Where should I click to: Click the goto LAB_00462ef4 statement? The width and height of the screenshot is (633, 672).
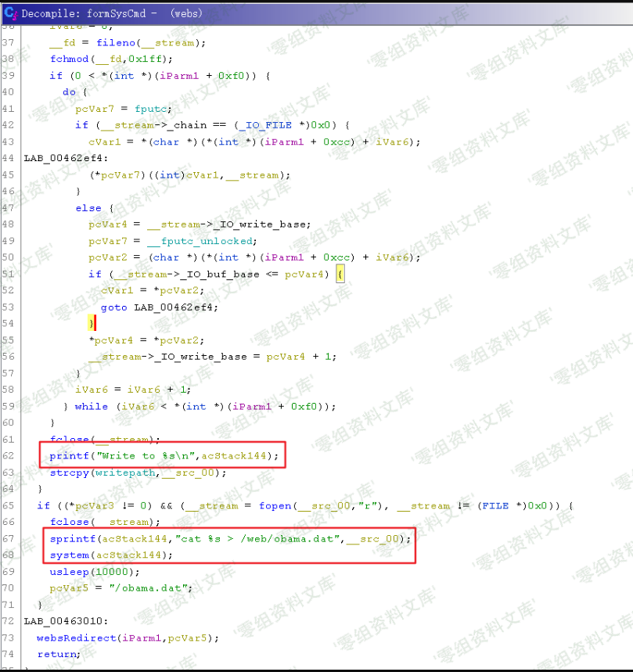[x=160, y=307]
